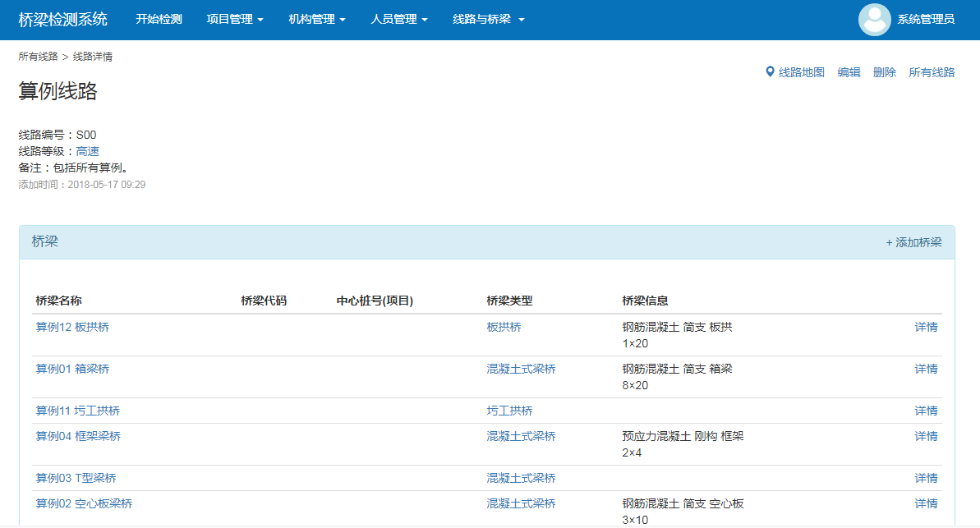Select 开始检测 in the navigation bar
980x528 pixels.
[x=159, y=20]
